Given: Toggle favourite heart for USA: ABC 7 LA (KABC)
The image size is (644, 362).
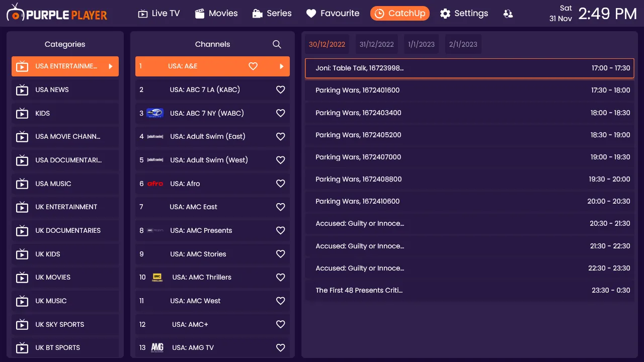Looking at the screenshot, I should click(281, 90).
